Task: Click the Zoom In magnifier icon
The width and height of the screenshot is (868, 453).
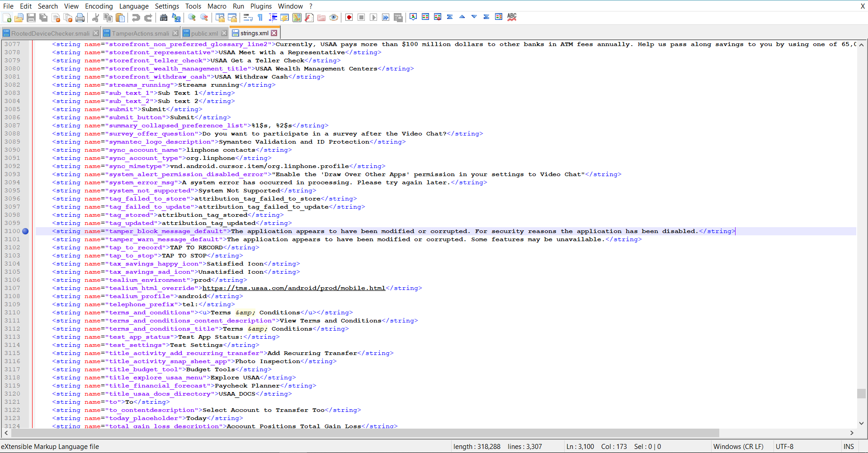Action: [192, 18]
